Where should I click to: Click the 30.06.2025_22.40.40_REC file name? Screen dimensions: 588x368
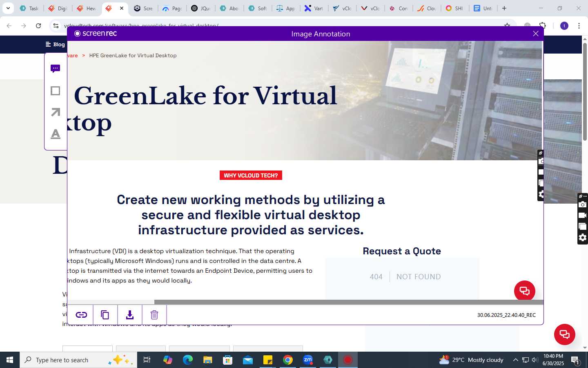click(506, 315)
